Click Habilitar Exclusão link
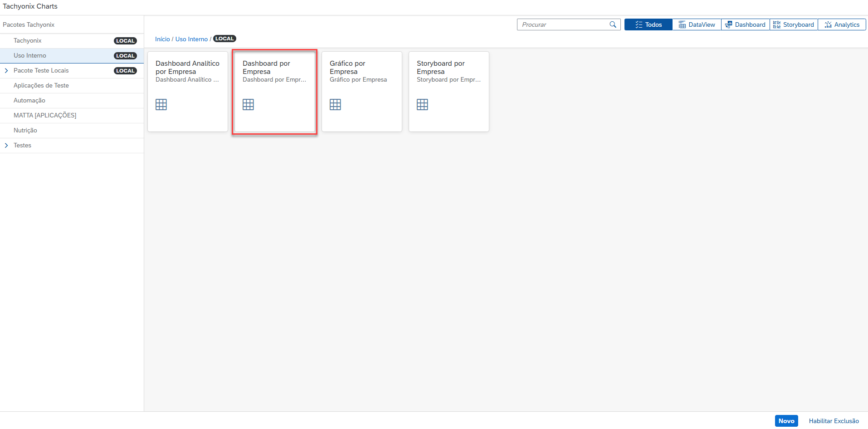 coord(834,421)
